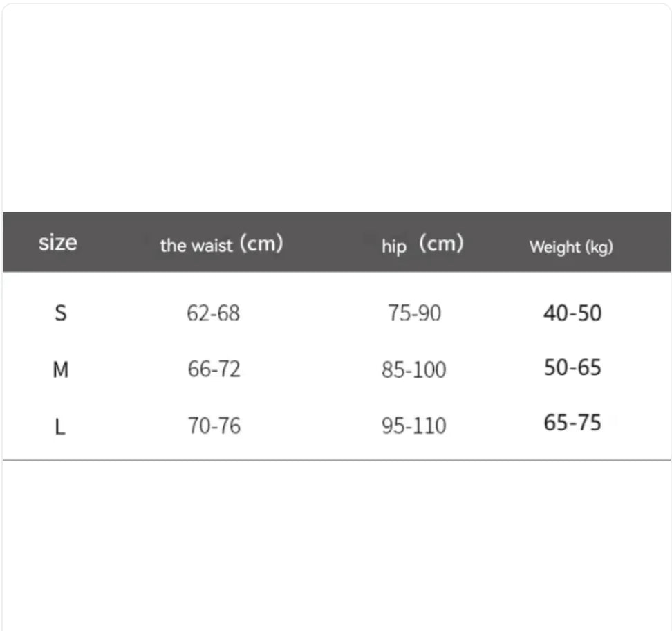Click the dark gray table header bar
The image size is (672, 631).
[337, 242]
